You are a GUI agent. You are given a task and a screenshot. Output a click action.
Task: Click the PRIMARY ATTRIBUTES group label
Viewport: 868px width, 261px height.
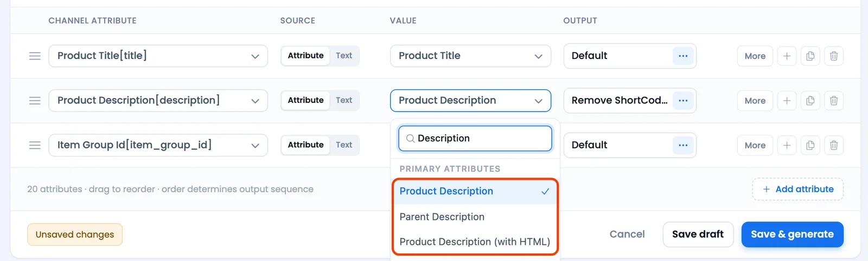450,169
